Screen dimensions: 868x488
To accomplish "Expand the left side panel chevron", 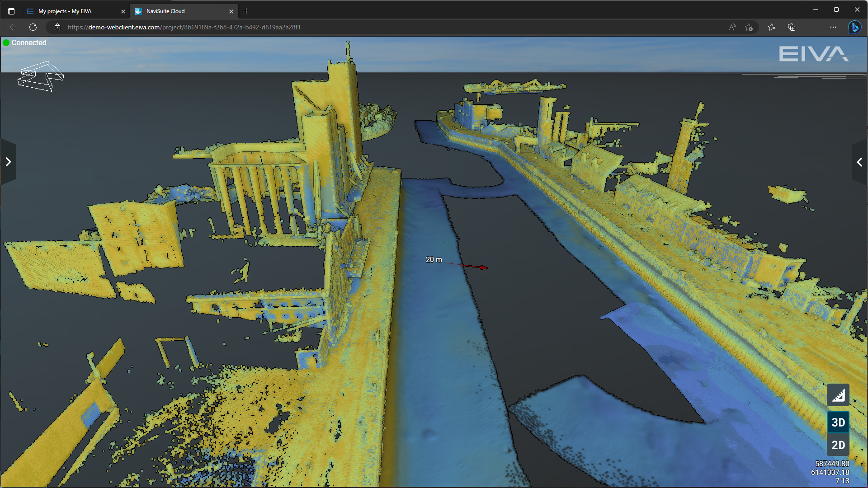I will pyautogui.click(x=8, y=162).
